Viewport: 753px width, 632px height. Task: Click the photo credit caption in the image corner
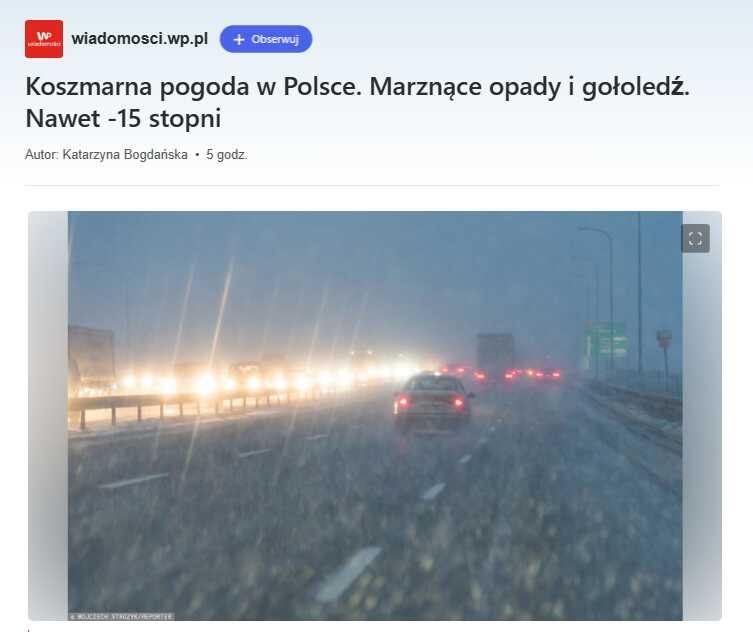click(121, 616)
